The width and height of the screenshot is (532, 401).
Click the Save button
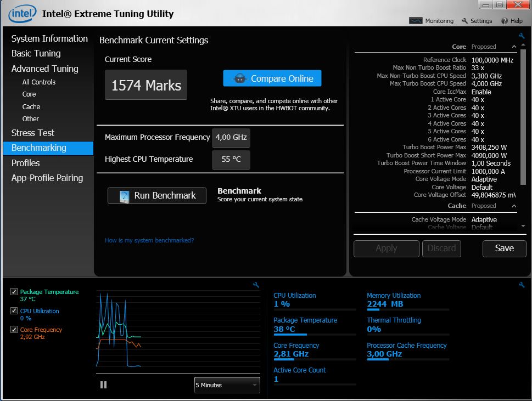point(504,248)
